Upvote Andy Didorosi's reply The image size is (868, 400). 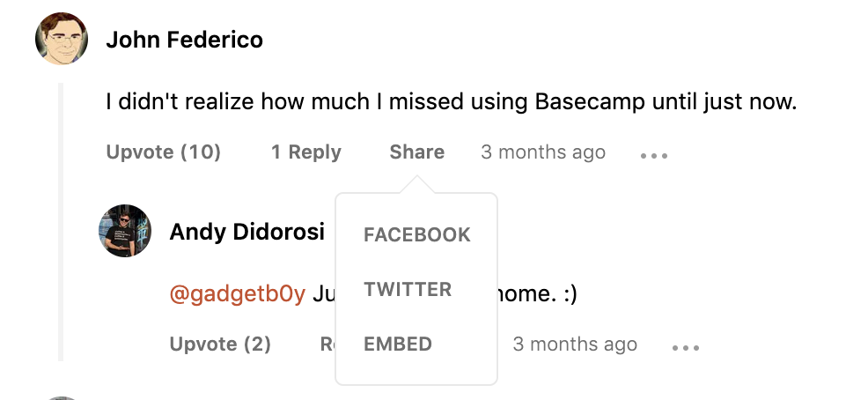click(220, 344)
